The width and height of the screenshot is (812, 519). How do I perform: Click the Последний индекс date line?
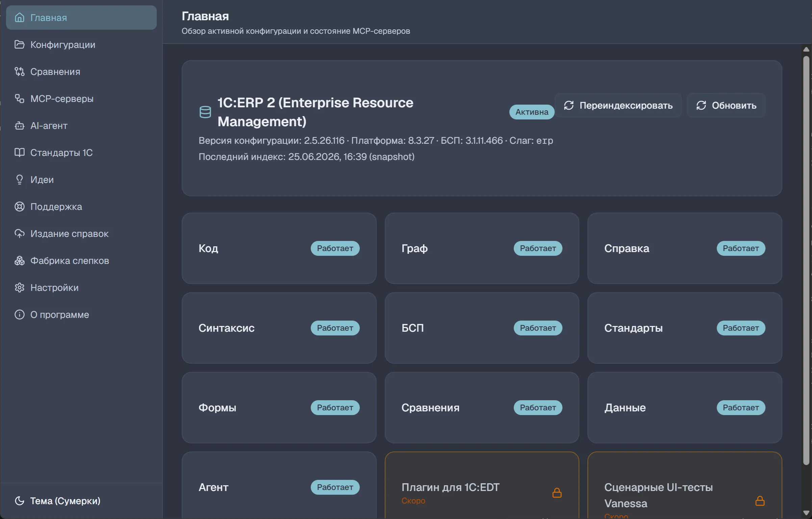(306, 157)
